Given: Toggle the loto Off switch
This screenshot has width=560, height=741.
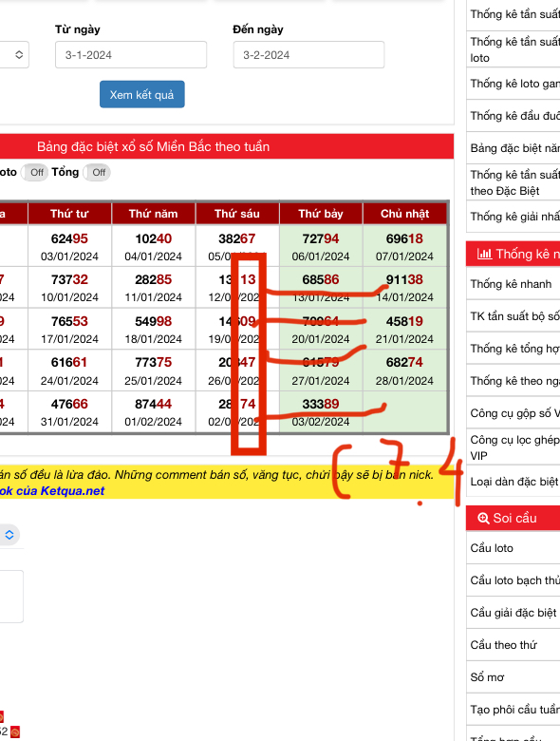Looking at the screenshot, I should point(34,173).
